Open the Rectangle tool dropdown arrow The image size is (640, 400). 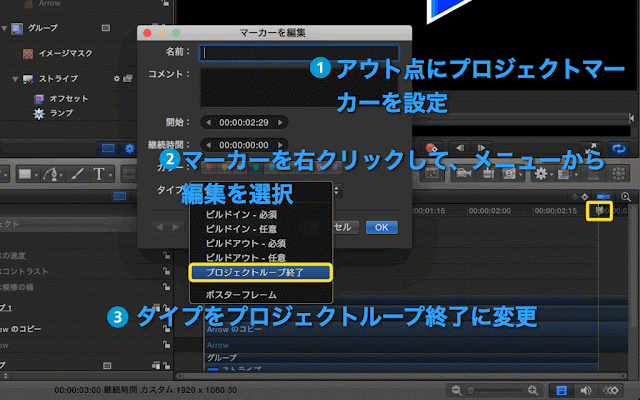pyautogui.click(x=36, y=176)
